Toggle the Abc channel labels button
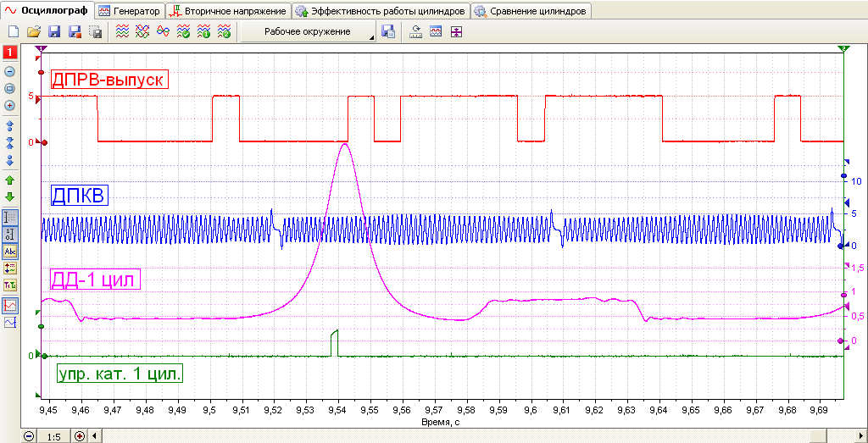The width and height of the screenshot is (868, 443). [10, 251]
